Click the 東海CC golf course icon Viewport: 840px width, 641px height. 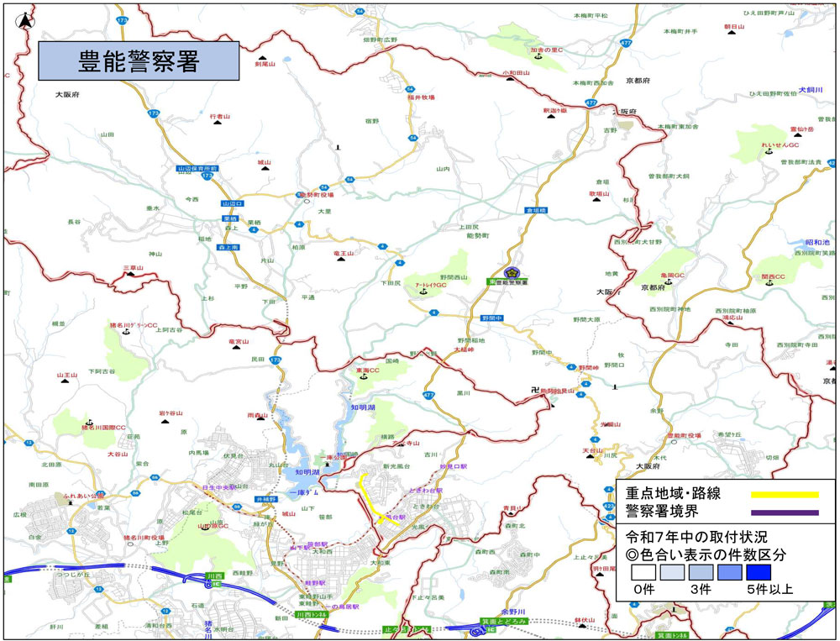[363, 376]
